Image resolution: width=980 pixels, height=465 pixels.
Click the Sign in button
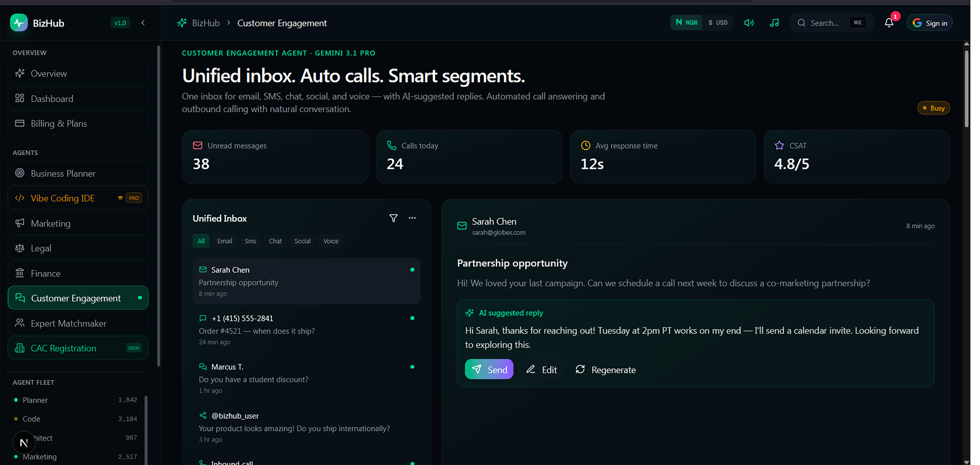point(930,23)
